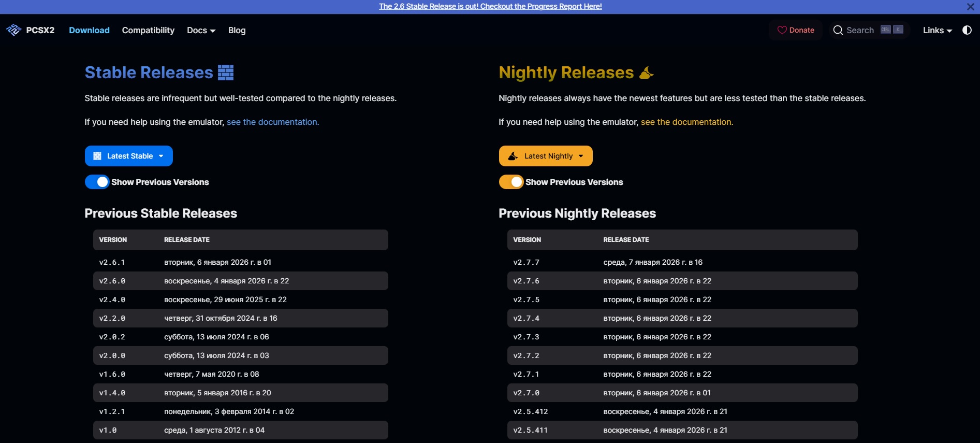Toggle Show Previous Versions for nightly releases

pyautogui.click(x=511, y=182)
